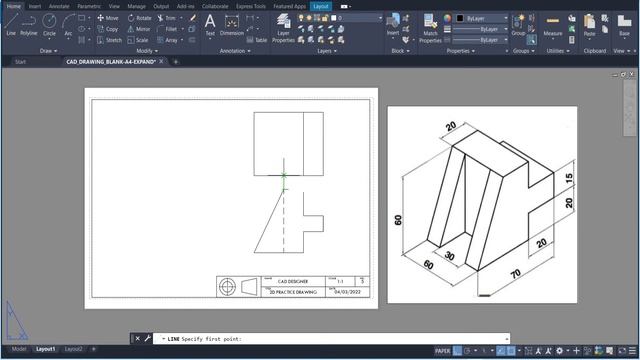Image resolution: width=640 pixels, height=360 pixels.
Task: Click the Group icon
Action: coord(518,24)
